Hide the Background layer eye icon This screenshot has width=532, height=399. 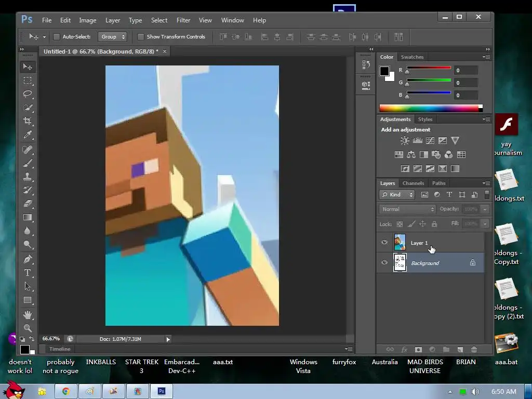point(384,262)
